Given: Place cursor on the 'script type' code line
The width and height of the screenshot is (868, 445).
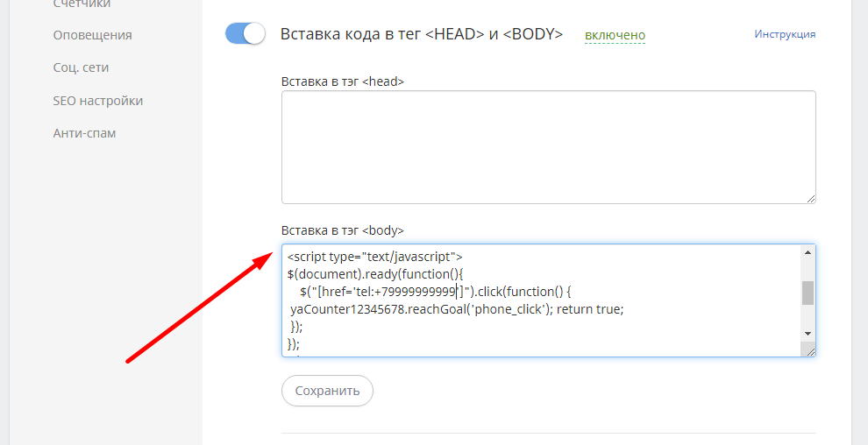Looking at the screenshot, I should 374,257.
